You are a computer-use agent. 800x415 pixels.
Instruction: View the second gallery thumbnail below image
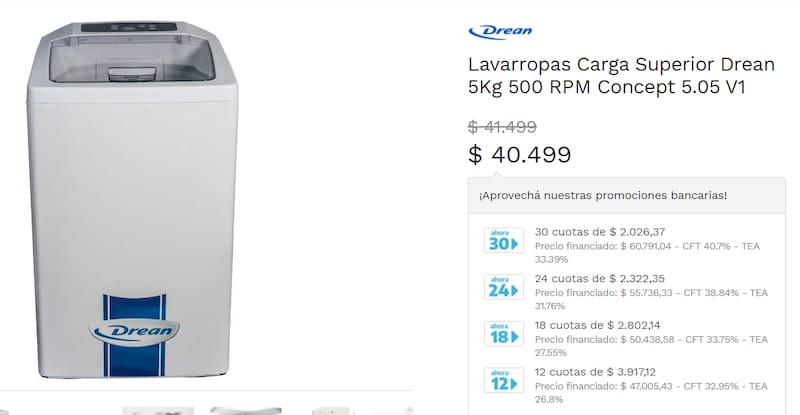coord(246,411)
